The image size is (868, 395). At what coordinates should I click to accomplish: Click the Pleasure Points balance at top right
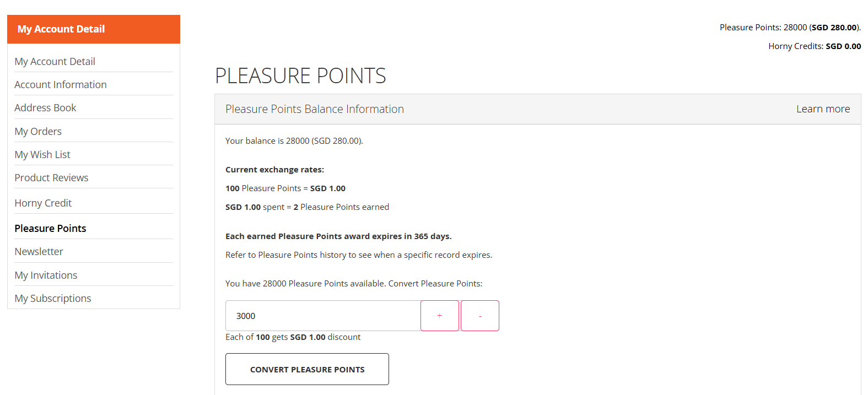[790, 28]
